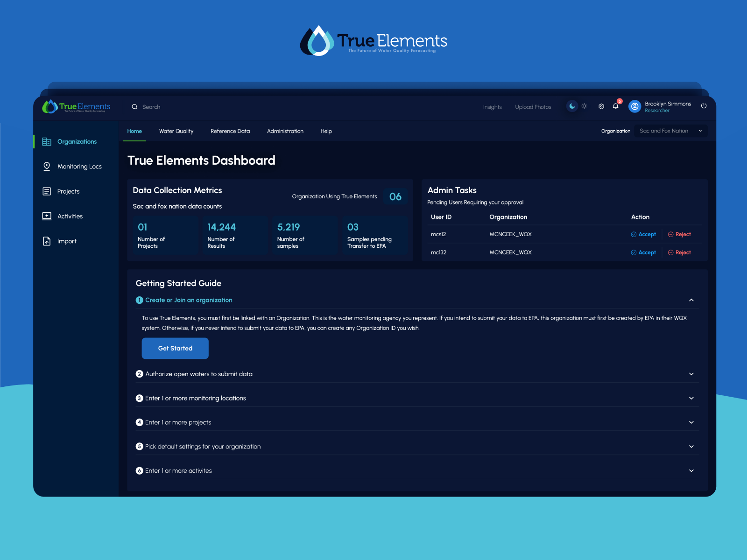Click the Activities sidebar icon
747x560 pixels.
point(47,216)
